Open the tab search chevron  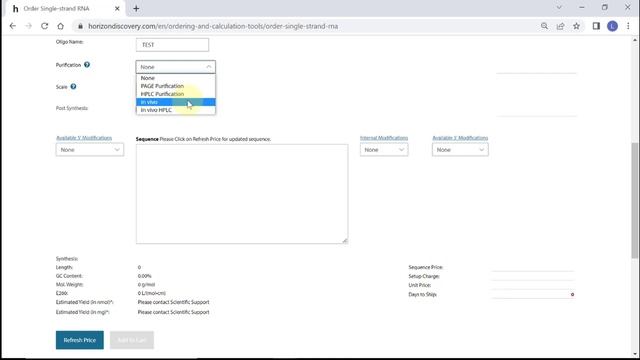coord(559,8)
